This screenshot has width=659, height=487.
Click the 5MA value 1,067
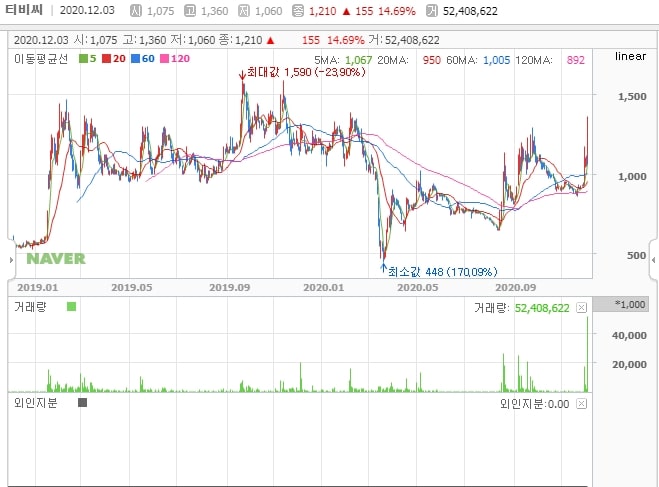tap(358, 61)
